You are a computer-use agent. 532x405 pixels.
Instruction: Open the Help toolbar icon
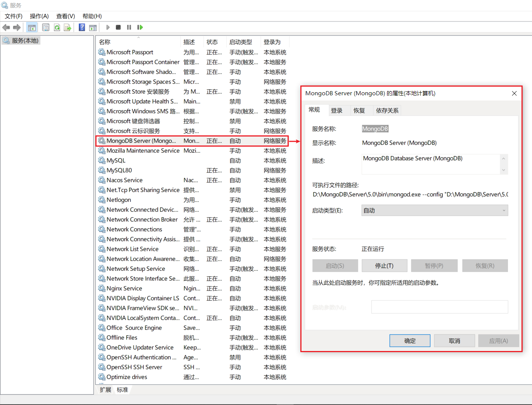(82, 27)
